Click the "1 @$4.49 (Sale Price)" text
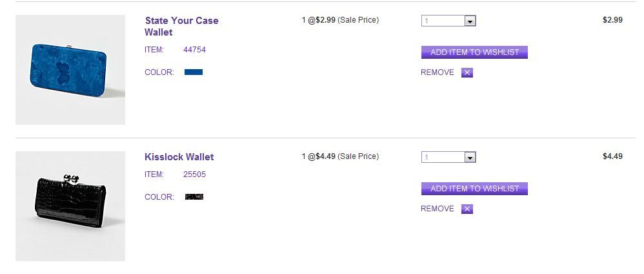Image resolution: width=644 pixels, height=274 pixels. (x=340, y=156)
